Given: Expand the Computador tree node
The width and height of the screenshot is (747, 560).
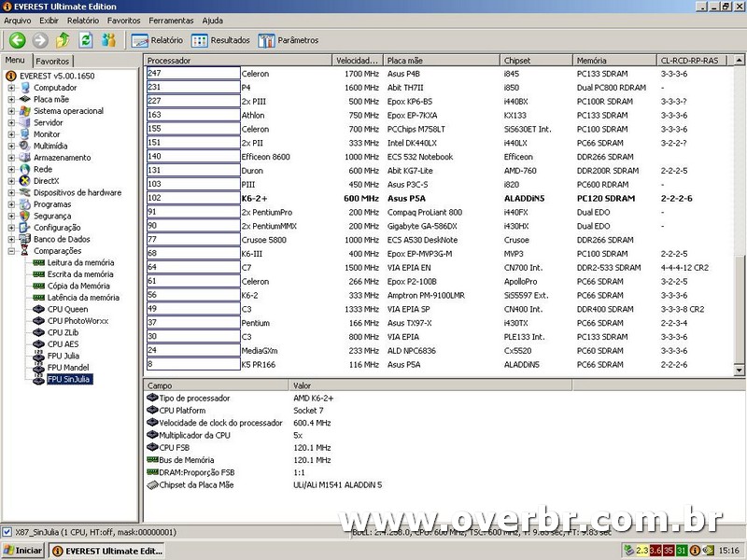Looking at the screenshot, I should tap(12, 88).
